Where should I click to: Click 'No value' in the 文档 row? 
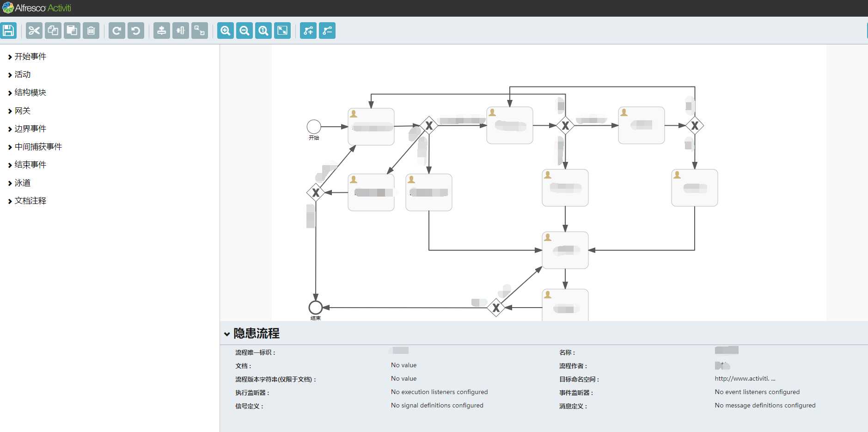point(403,365)
